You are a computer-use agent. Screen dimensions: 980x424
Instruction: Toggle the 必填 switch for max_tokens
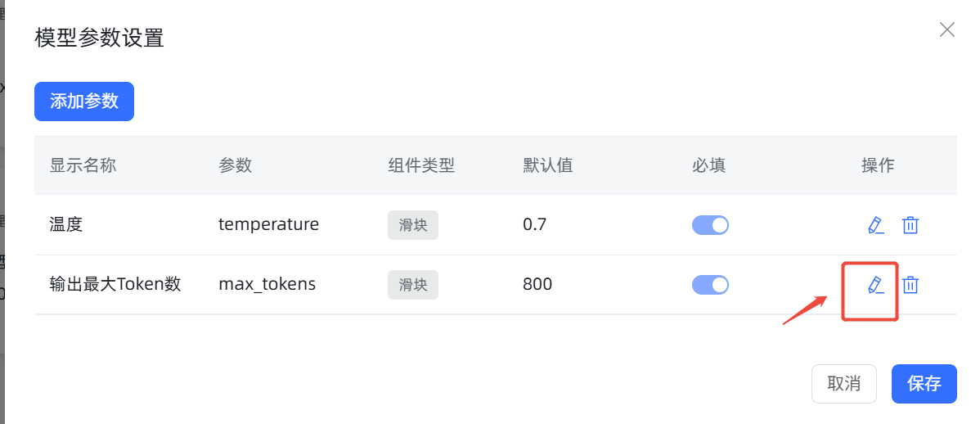710,285
